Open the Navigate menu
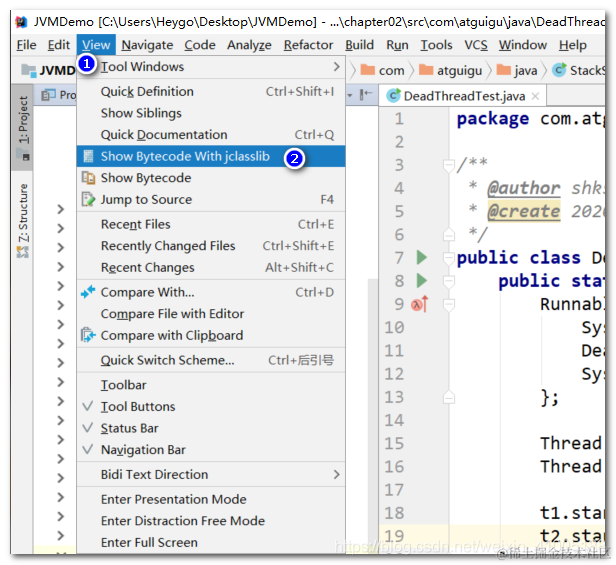 click(x=147, y=45)
